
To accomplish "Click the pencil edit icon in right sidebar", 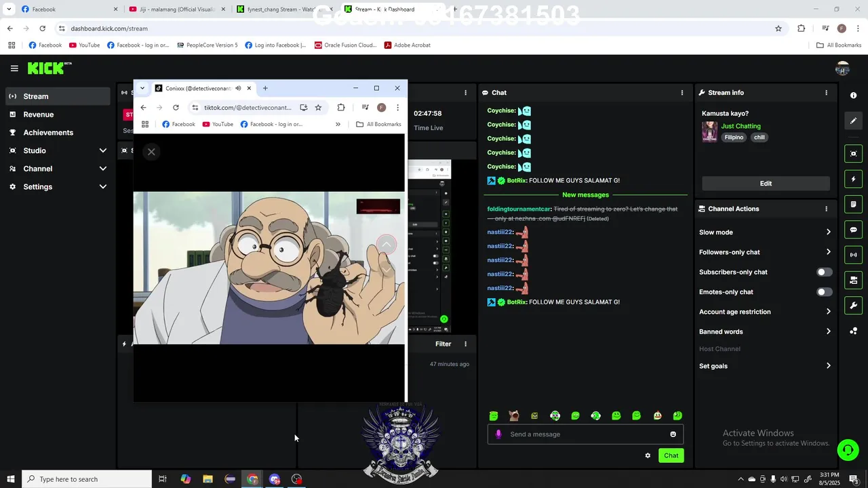I will (853, 121).
